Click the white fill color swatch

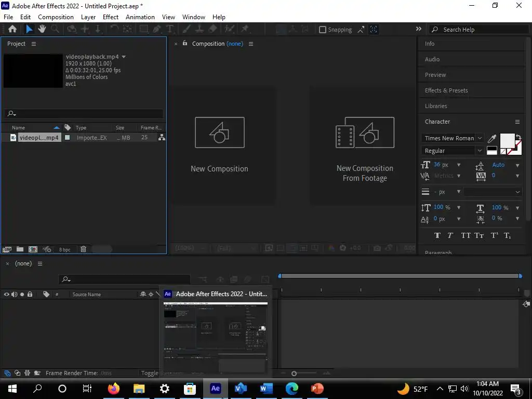click(507, 140)
